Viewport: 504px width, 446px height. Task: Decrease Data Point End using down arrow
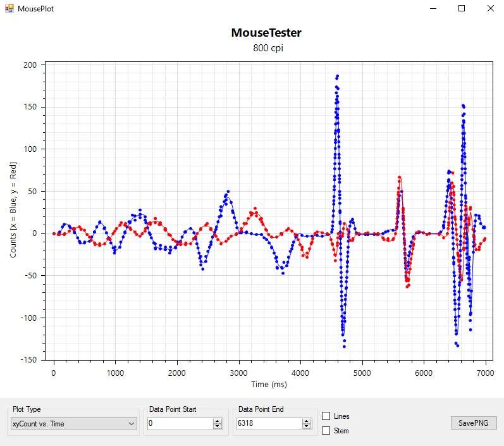tap(307, 426)
